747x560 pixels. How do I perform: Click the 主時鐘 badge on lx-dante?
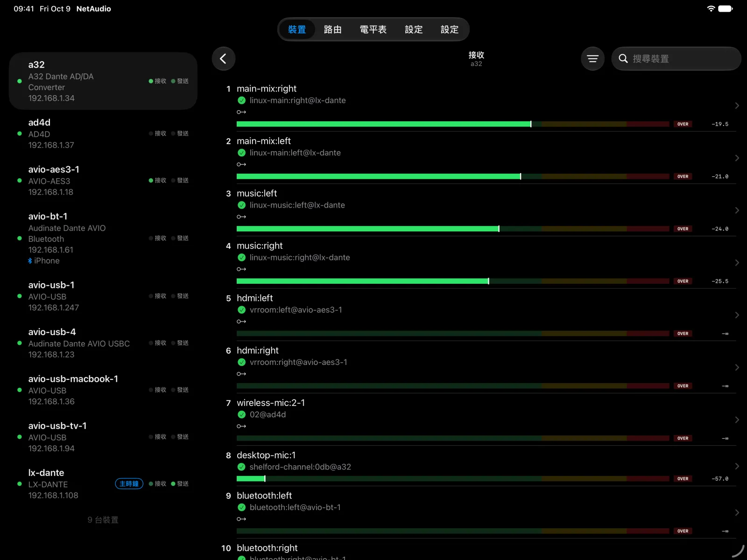point(129,484)
